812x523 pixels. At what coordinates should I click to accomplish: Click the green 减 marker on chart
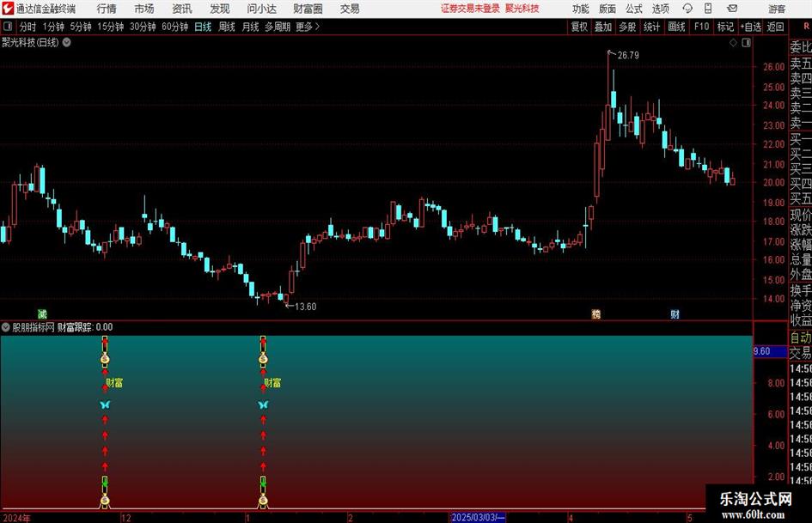coord(42,313)
